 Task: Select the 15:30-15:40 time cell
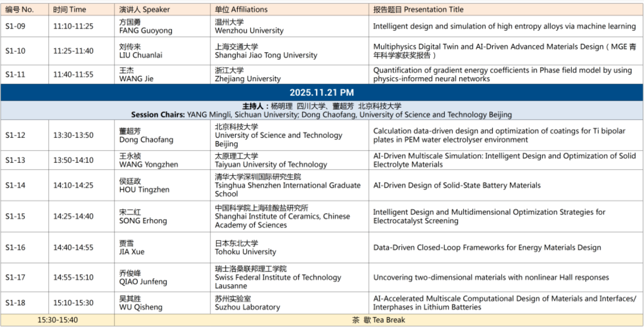pos(57,320)
